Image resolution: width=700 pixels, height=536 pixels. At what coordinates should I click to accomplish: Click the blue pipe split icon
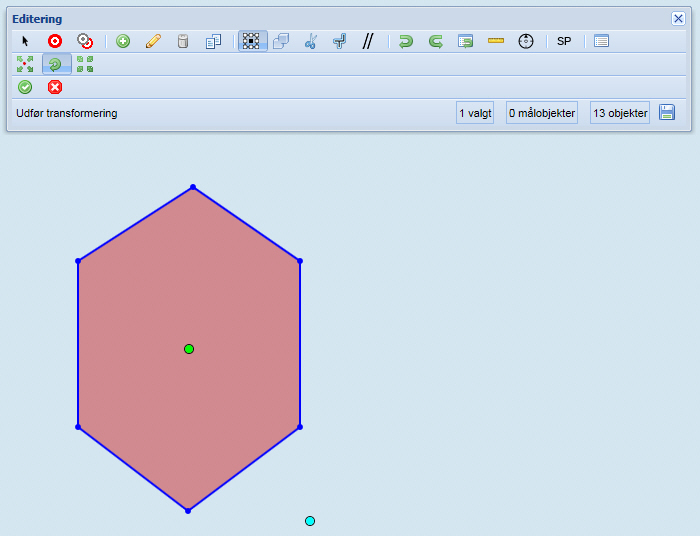pos(339,42)
